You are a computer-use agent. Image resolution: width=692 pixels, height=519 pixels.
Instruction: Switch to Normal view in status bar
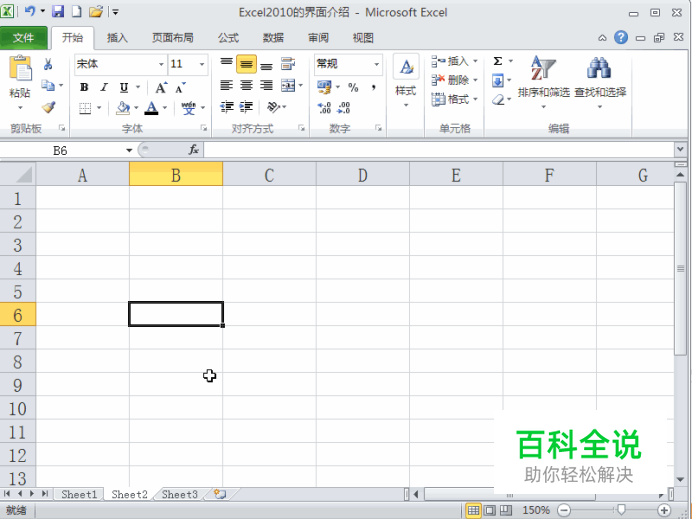[x=473, y=511]
